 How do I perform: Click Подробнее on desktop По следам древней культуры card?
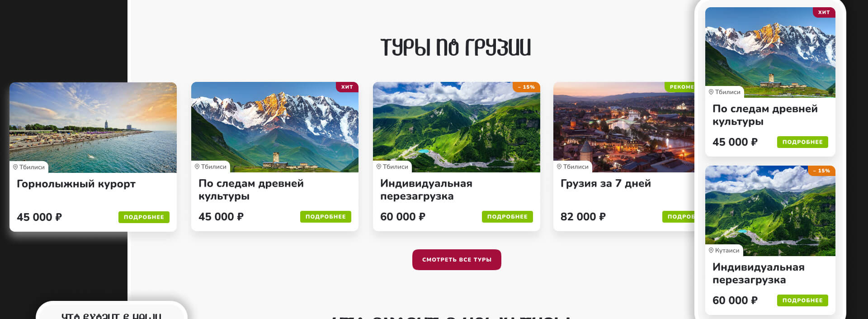point(325,217)
